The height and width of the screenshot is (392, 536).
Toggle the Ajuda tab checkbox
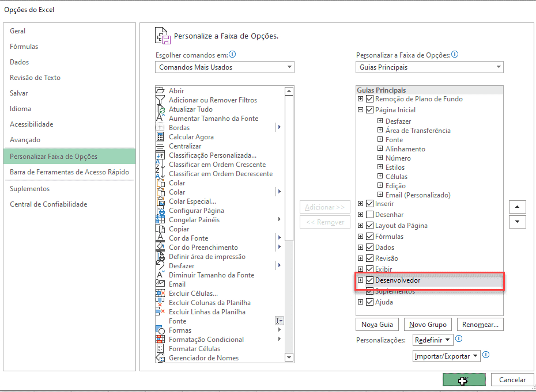click(x=369, y=302)
